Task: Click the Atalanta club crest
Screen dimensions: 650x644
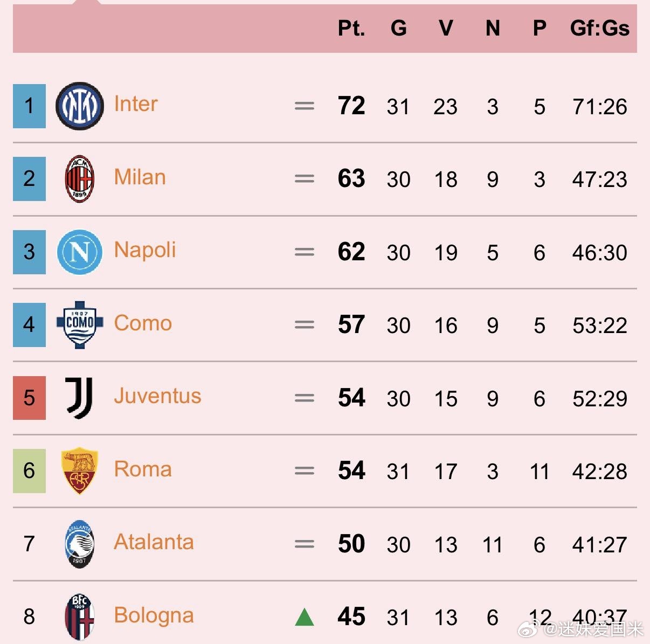Action: coord(79,544)
